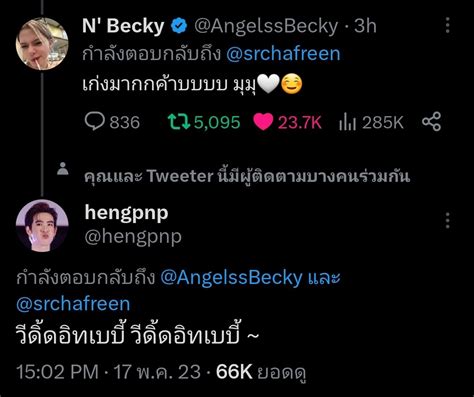
Task: Click the @srchafreen link below hengpnp's reply header
Action: tap(73, 304)
